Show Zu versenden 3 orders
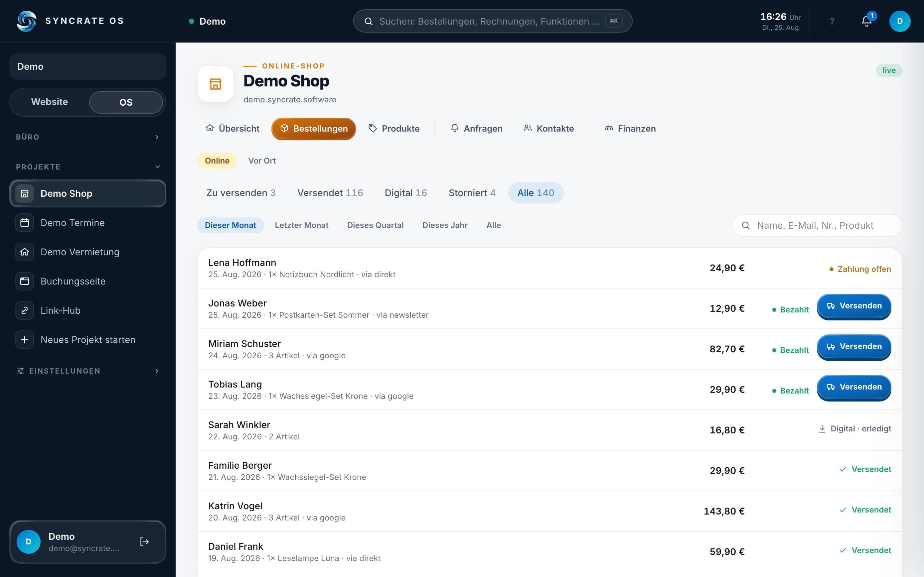This screenshot has height=577, width=924. tap(240, 193)
